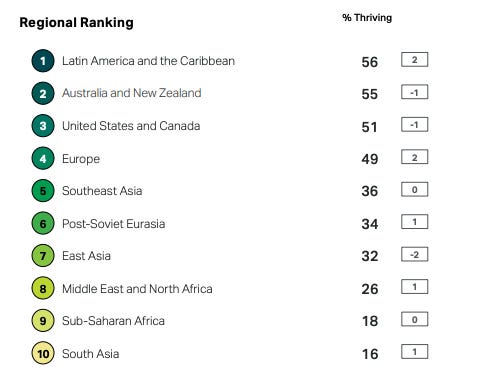Click rank 1 circle badge
This screenshot has height=381, width=480.
tap(43, 61)
